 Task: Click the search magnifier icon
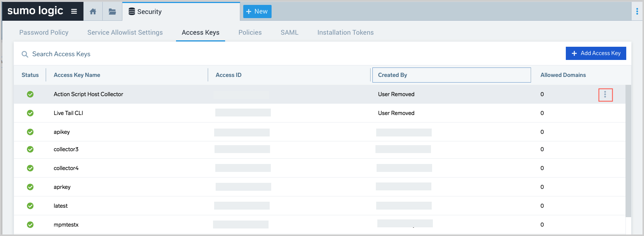click(25, 54)
